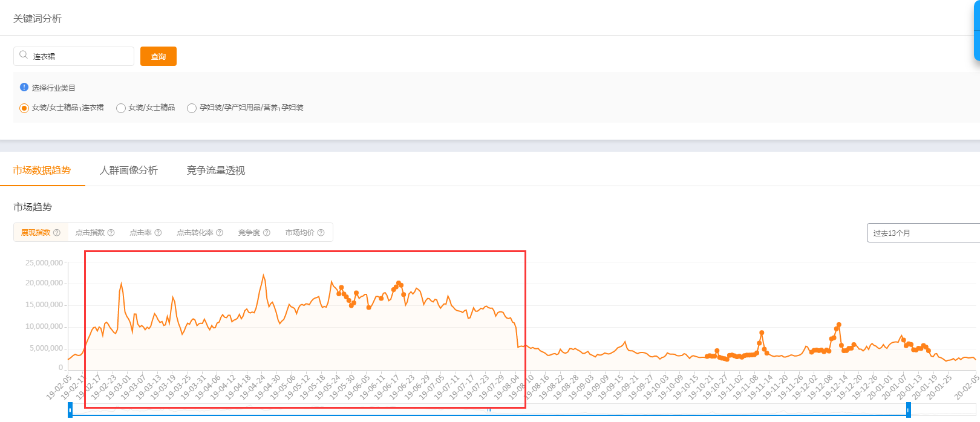Click the help icon next to 点击转化率
The width and height of the screenshot is (980, 422).
[x=220, y=233]
